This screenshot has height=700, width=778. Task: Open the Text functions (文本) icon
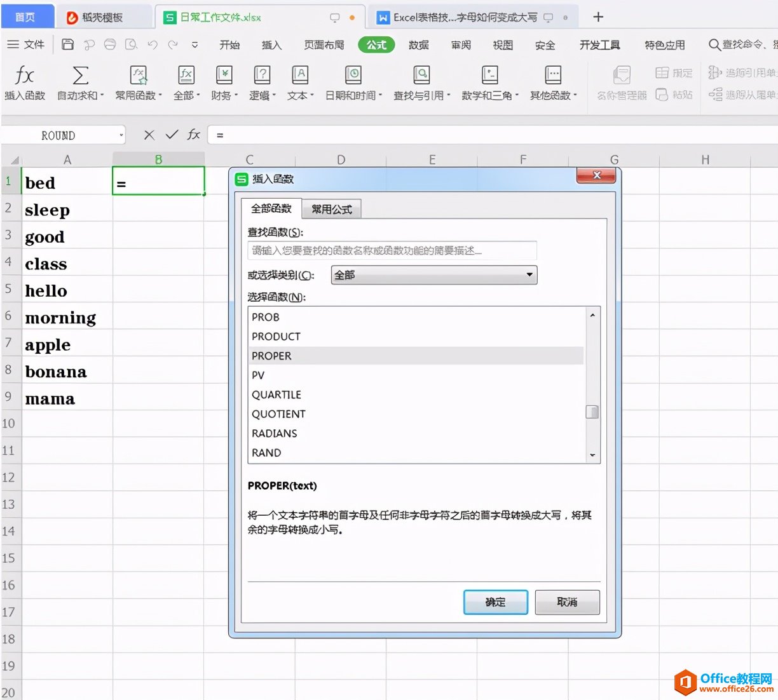(x=300, y=76)
